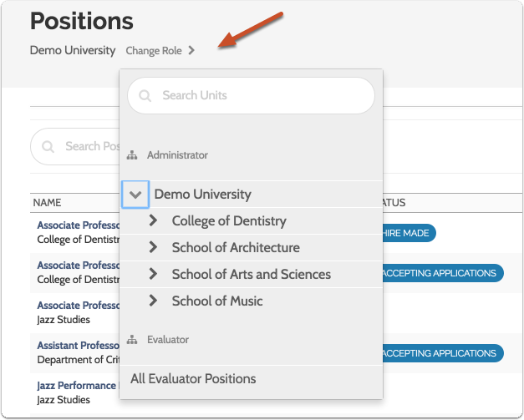Collapse the Demo University tree node

pos(135,195)
